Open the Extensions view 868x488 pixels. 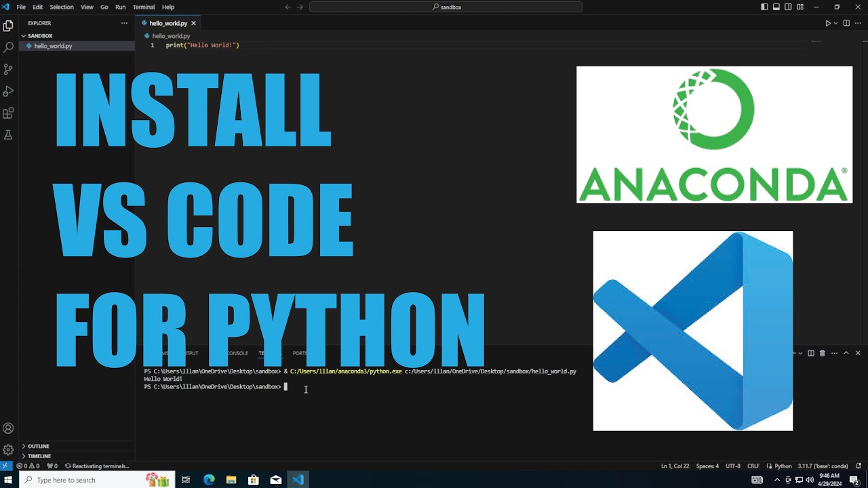click(x=8, y=113)
